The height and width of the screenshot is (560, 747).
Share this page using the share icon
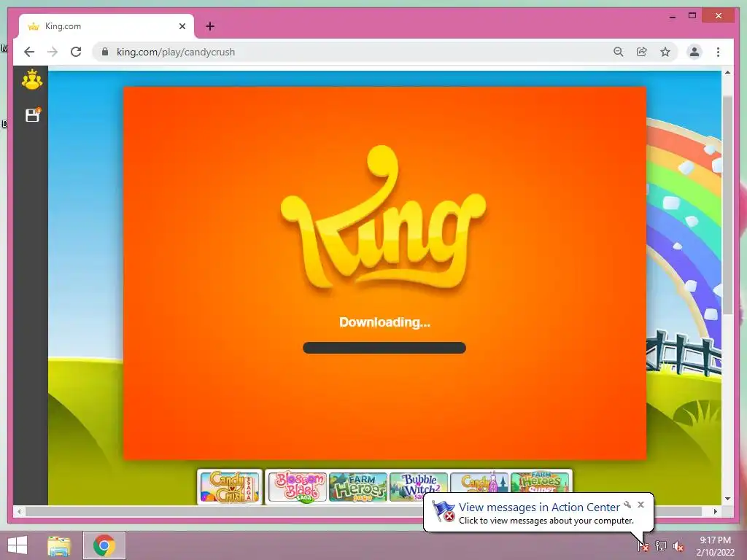[642, 52]
